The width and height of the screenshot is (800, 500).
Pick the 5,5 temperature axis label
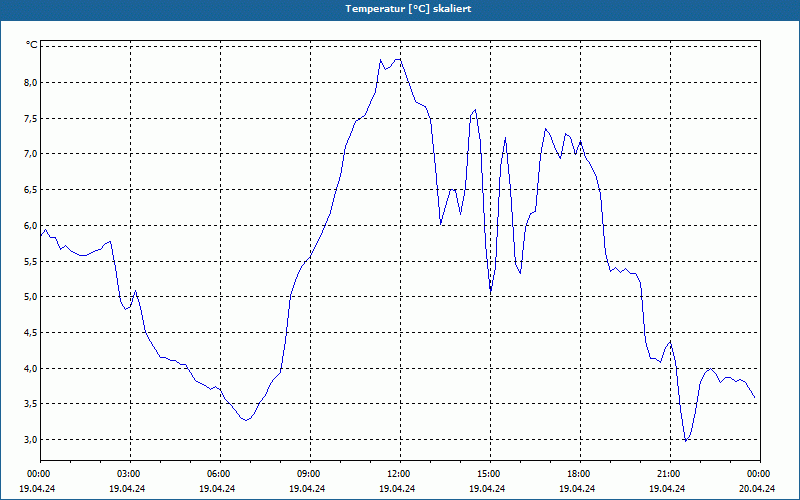[30, 261]
